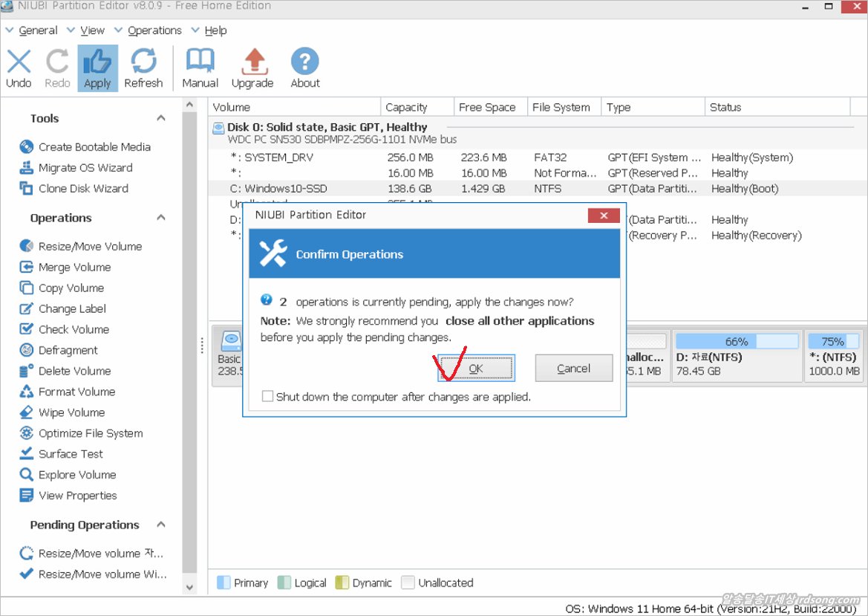Confirm the pending operations with OK
This screenshot has width=868, height=616.
(476, 369)
